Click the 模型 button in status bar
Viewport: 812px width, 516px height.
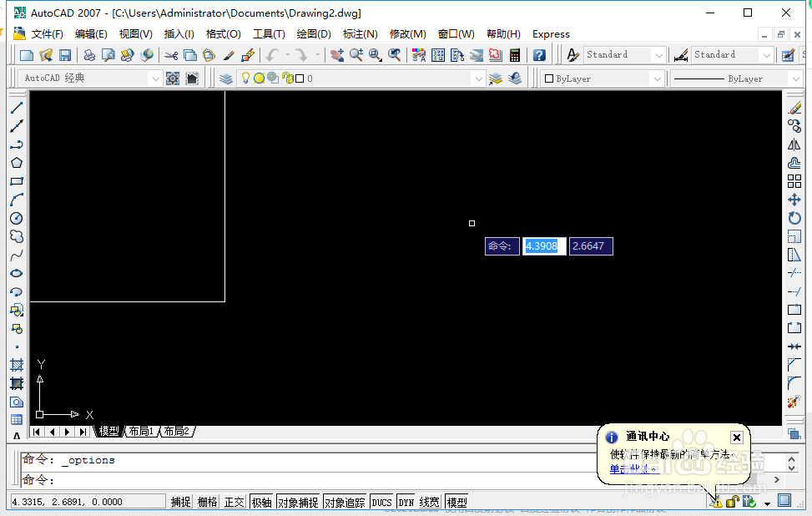tap(456, 502)
